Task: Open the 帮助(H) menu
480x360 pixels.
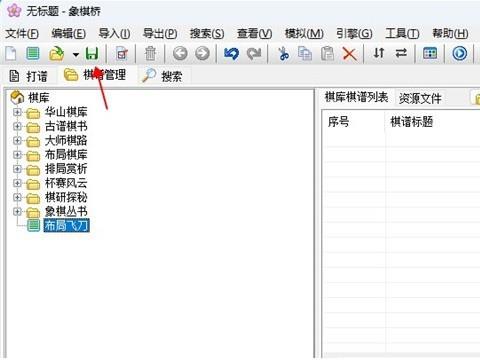Action: [450, 33]
